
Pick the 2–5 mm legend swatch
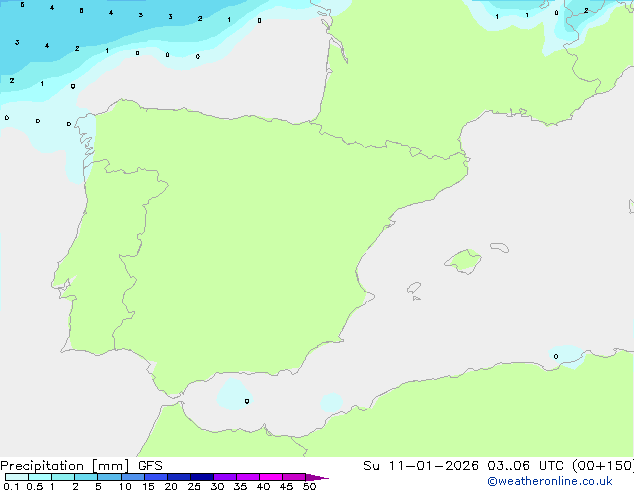tap(86, 477)
